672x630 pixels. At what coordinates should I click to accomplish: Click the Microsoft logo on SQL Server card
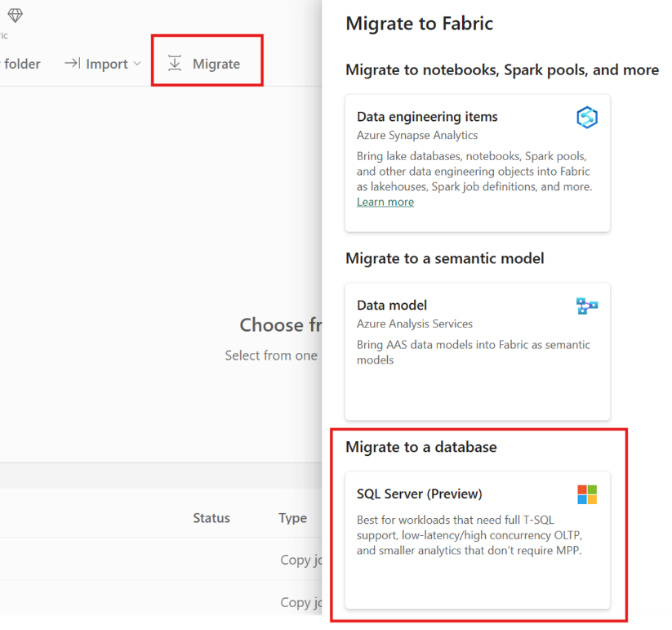click(x=586, y=494)
